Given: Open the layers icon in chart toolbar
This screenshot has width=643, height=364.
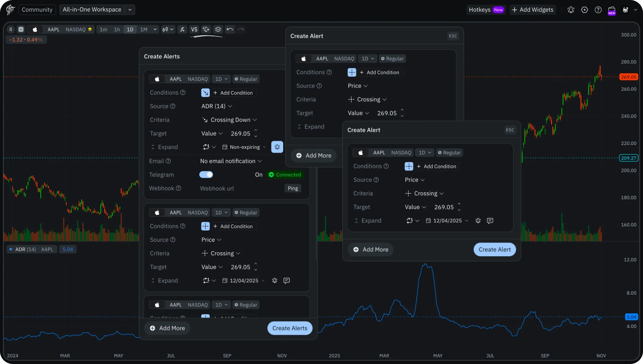Looking at the screenshot, I should (x=218, y=29).
